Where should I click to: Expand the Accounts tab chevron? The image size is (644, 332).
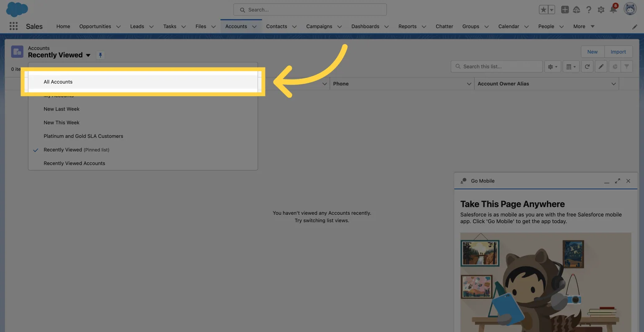pyautogui.click(x=254, y=27)
